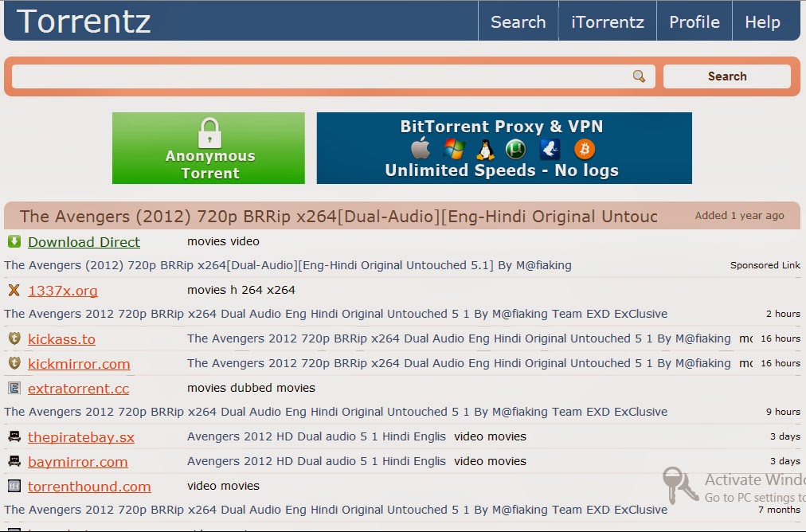806x532 pixels.
Task: Click the Bitcoin icon in VPN banner
Action: coord(585,150)
